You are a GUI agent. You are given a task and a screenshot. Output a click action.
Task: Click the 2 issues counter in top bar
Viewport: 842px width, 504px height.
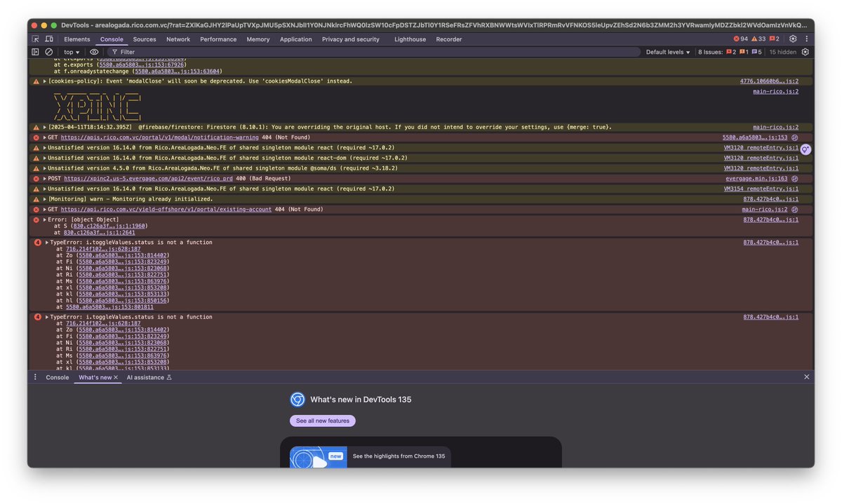click(775, 39)
